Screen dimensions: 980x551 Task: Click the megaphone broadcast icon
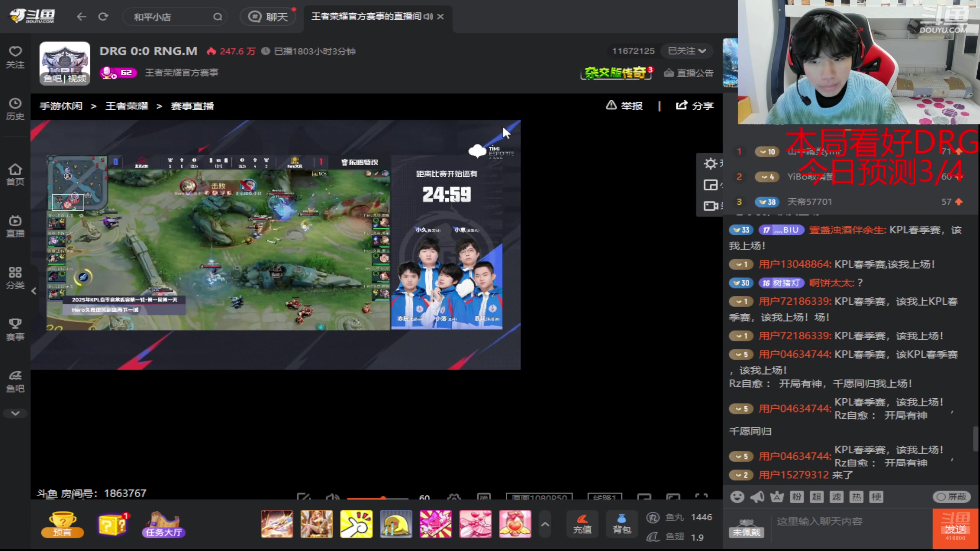point(757,497)
